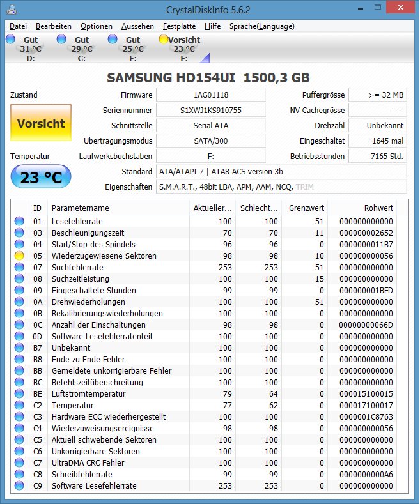
Task: Click the status icon for Software Lesefehlerratenteil
Action: (19, 336)
